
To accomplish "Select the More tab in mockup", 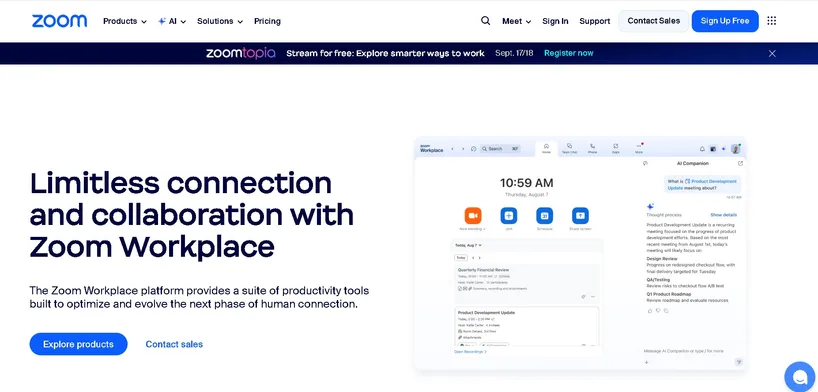I will click(x=639, y=149).
